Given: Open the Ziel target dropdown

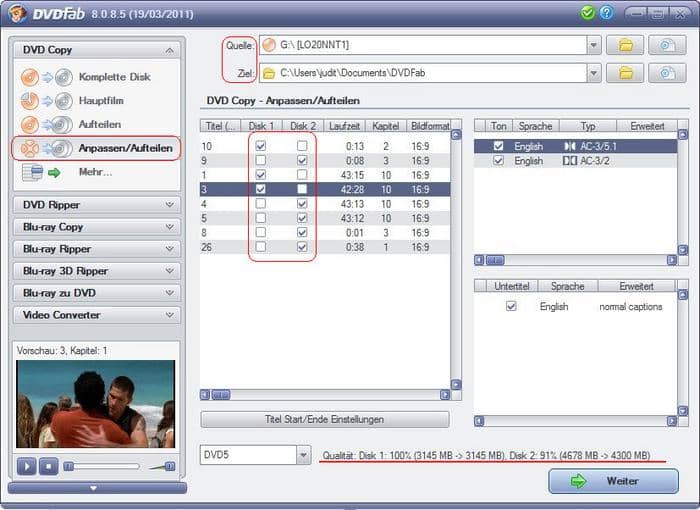Looking at the screenshot, I should (593, 73).
